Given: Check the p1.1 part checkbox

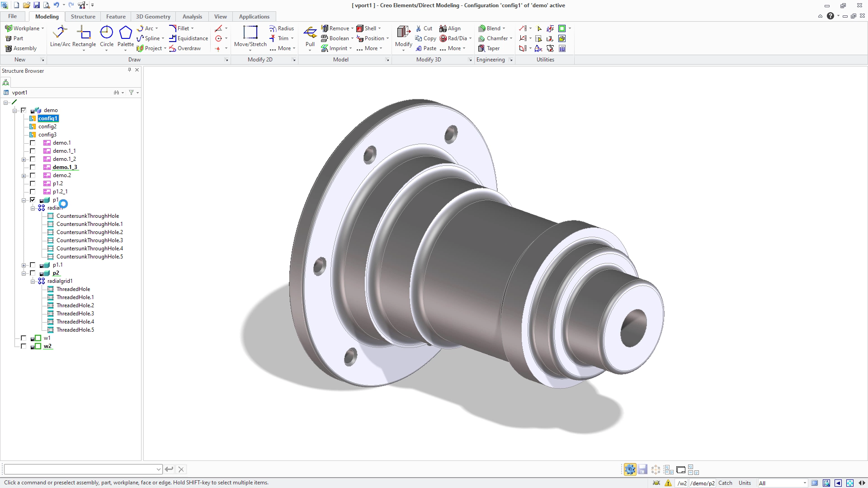Looking at the screenshot, I should (x=33, y=265).
